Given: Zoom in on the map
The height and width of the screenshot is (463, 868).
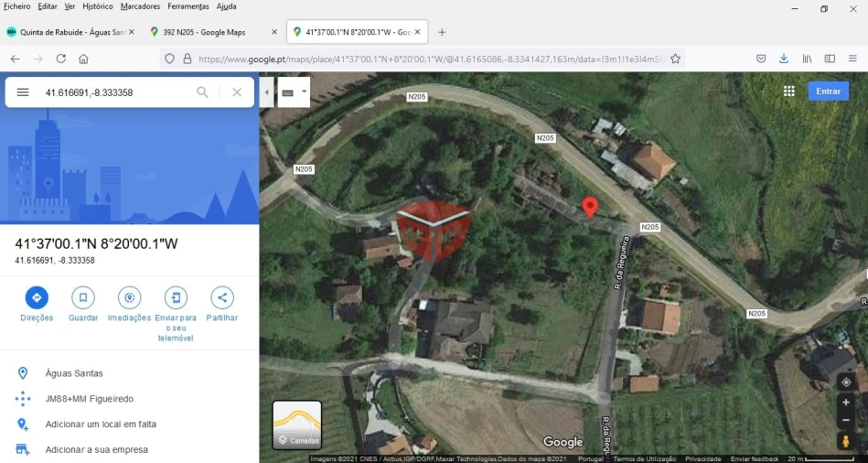Looking at the screenshot, I should pyautogui.click(x=846, y=403).
